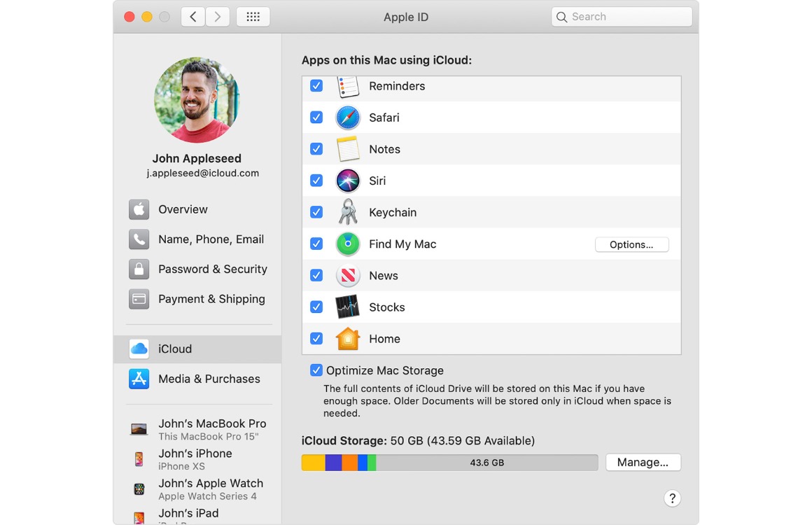
Task: Click the Manage storage button
Action: (x=643, y=463)
